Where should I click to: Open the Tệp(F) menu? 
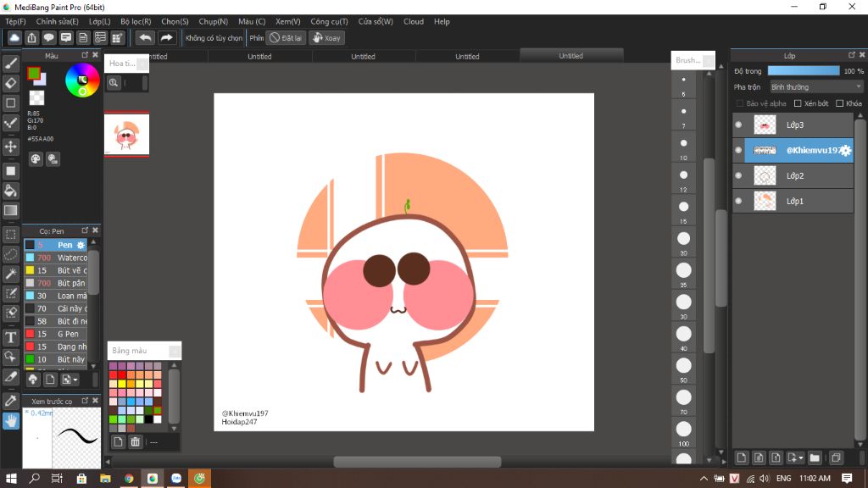(x=15, y=21)
